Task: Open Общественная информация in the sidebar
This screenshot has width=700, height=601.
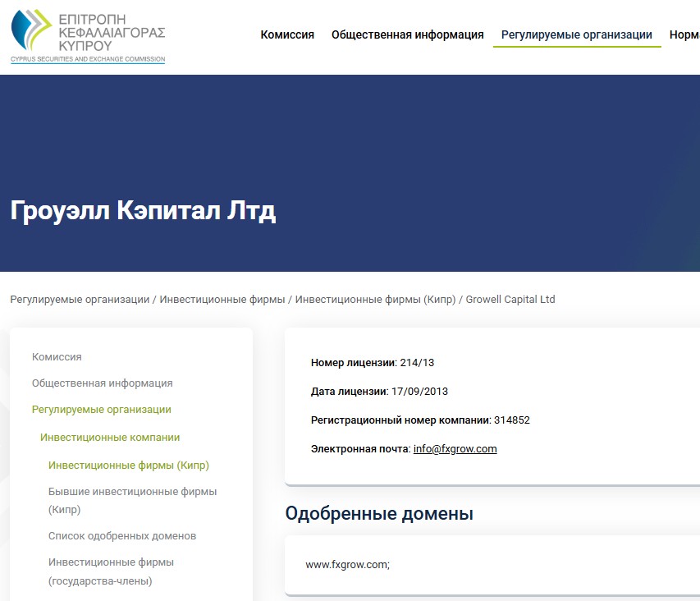Action: [x=103, y=383]
